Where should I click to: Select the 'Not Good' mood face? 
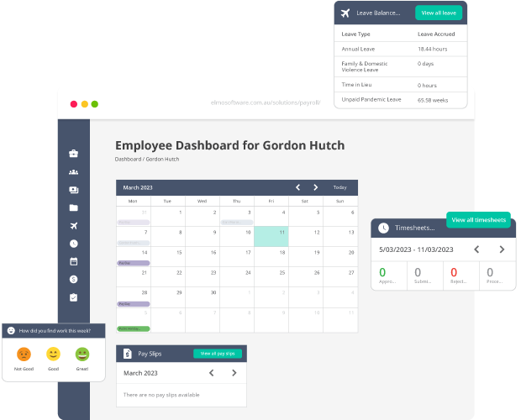[24, 354]
